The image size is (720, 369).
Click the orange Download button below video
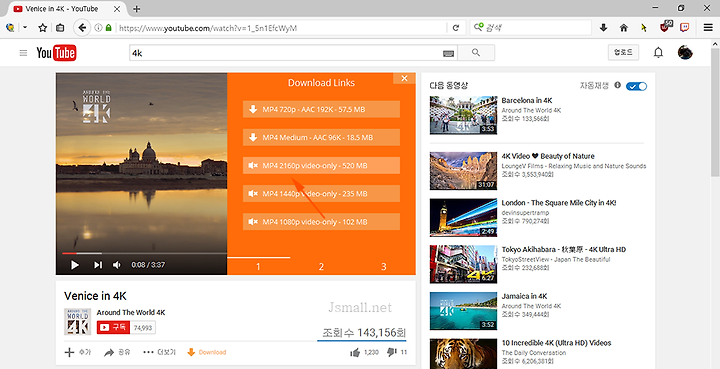coord(207,352)
